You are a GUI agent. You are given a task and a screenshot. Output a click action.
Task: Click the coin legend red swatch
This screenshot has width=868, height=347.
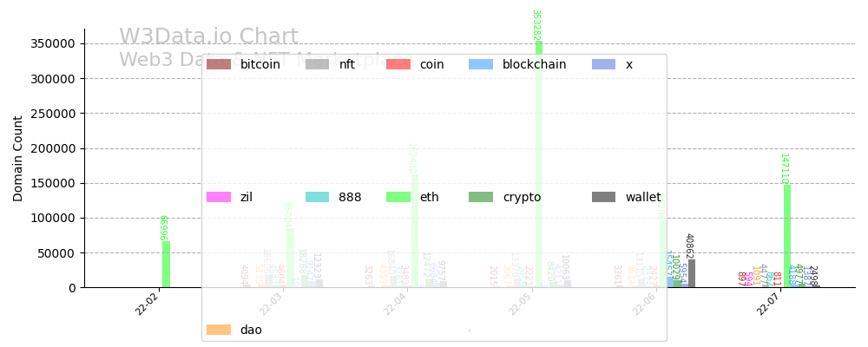coord(398,64)
